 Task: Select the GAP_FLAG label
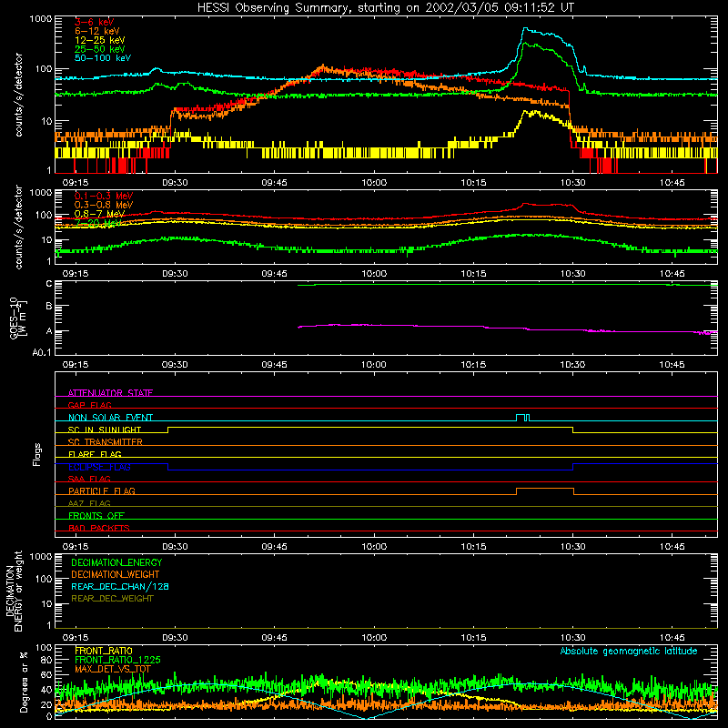tap(89, 405)
